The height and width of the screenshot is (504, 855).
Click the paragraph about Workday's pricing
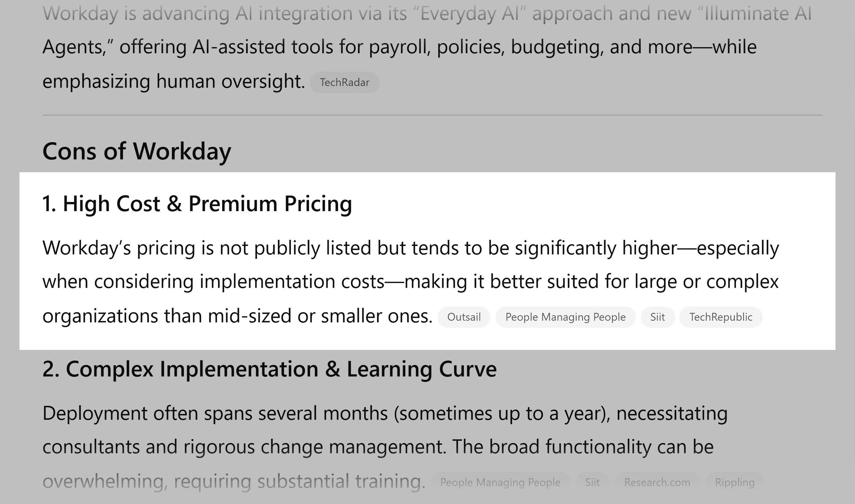coord(411,282)
